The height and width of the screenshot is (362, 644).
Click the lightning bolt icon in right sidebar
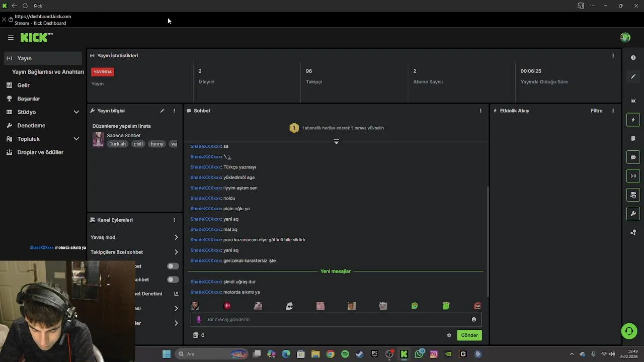tap(633, 120)
